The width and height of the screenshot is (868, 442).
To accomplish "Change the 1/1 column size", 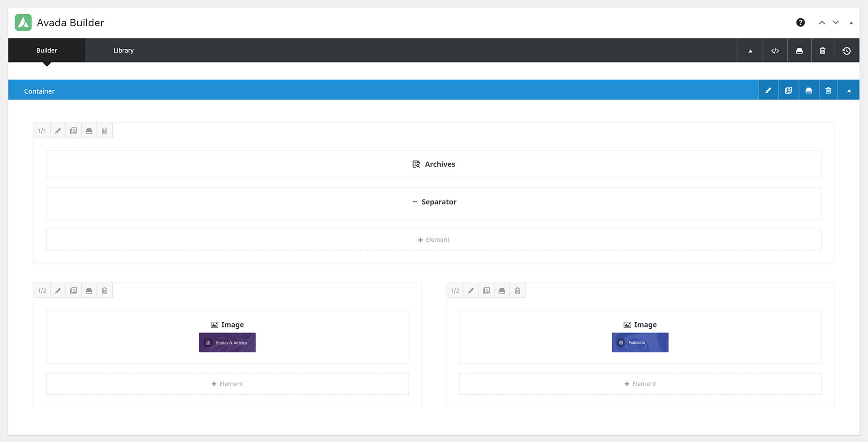I will pos(42,131).
